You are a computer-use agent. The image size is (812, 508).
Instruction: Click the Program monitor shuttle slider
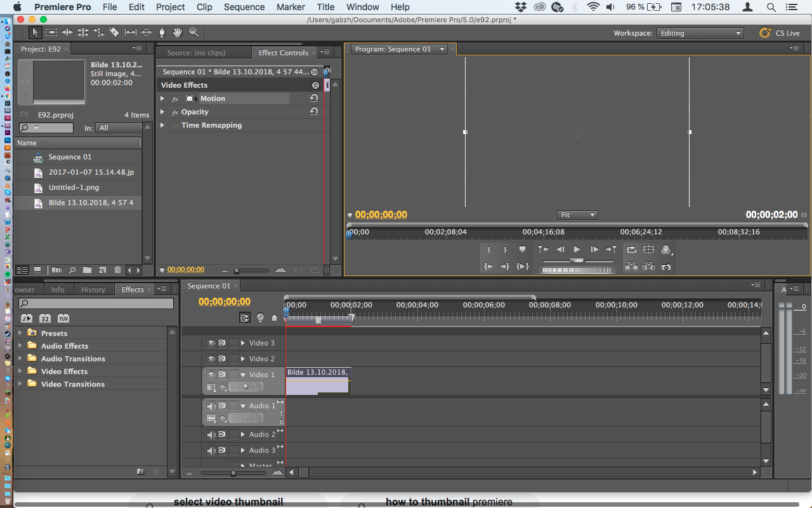click(x=577, y=261)
